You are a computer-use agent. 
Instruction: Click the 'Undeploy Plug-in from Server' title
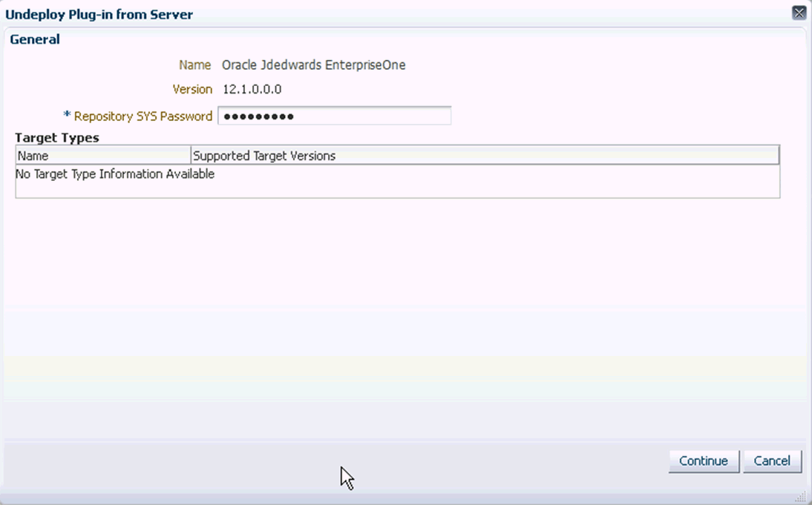tap(99, 15)
